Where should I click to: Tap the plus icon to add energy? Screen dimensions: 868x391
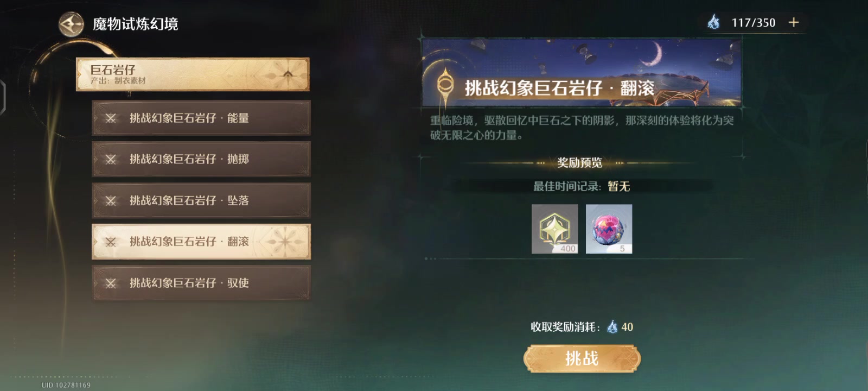coord(793,22)
